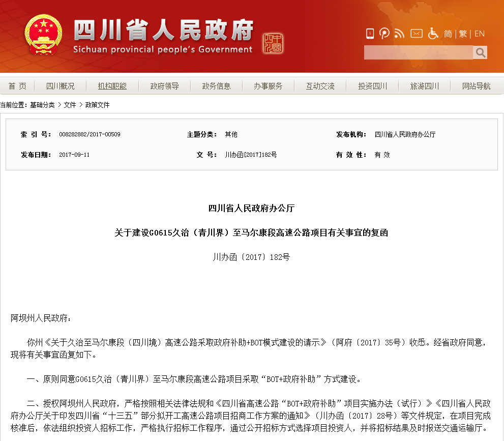Viewport: 504px width, 441px height.
Task: Click the 当前位置 breadcrumb label
Action: [x=14, y=105]
